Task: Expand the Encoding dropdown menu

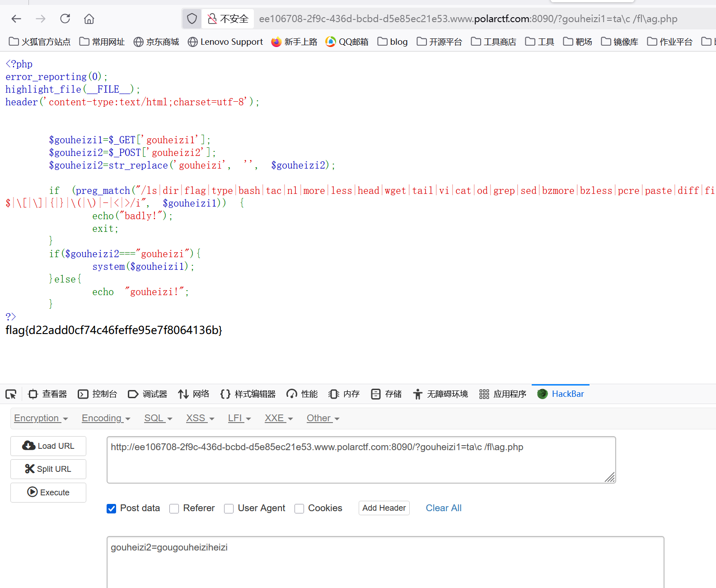Action: pos(106,418)
